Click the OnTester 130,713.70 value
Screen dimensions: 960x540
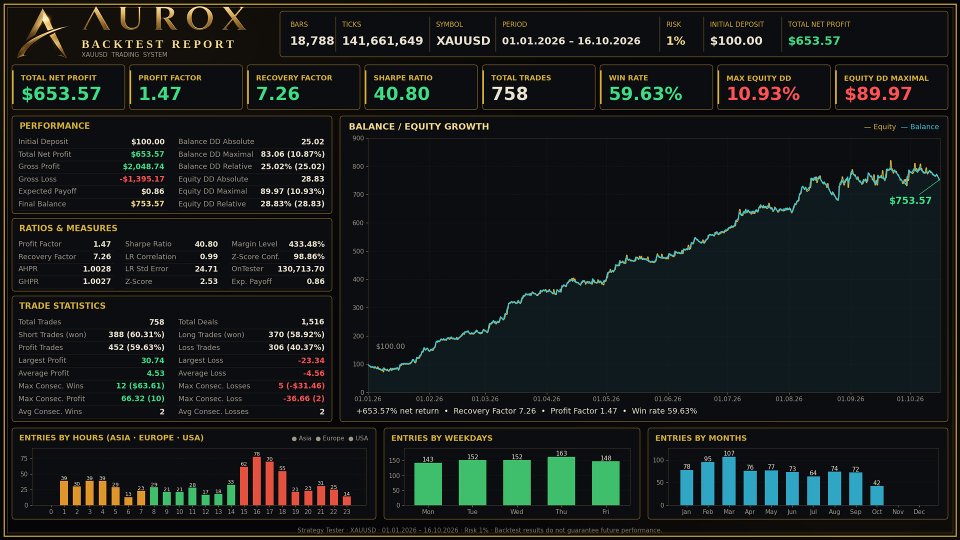[301, 269]
